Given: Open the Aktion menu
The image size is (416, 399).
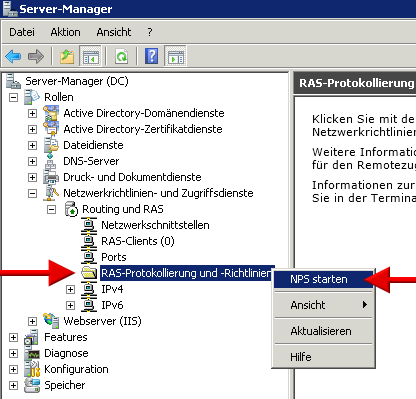Looking at the screenshot, I should (65, 32).
